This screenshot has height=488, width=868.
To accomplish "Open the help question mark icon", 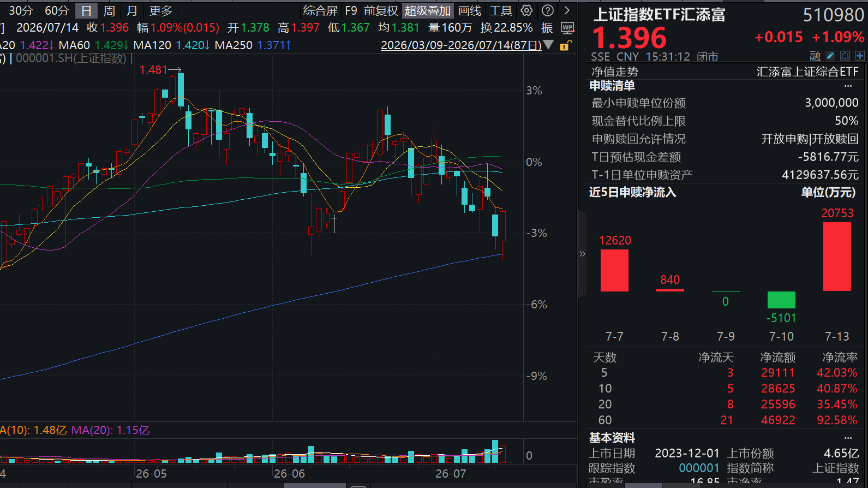I will click(x=548, y=10).
